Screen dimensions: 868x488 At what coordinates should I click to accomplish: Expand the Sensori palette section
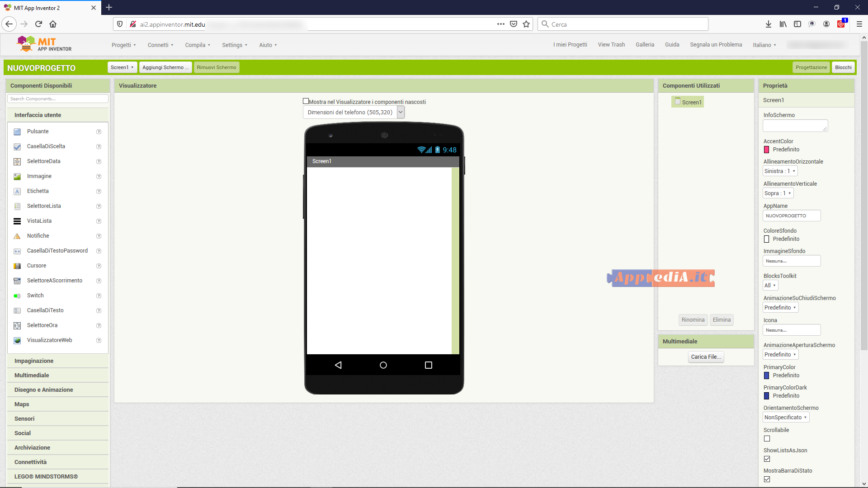58,419
